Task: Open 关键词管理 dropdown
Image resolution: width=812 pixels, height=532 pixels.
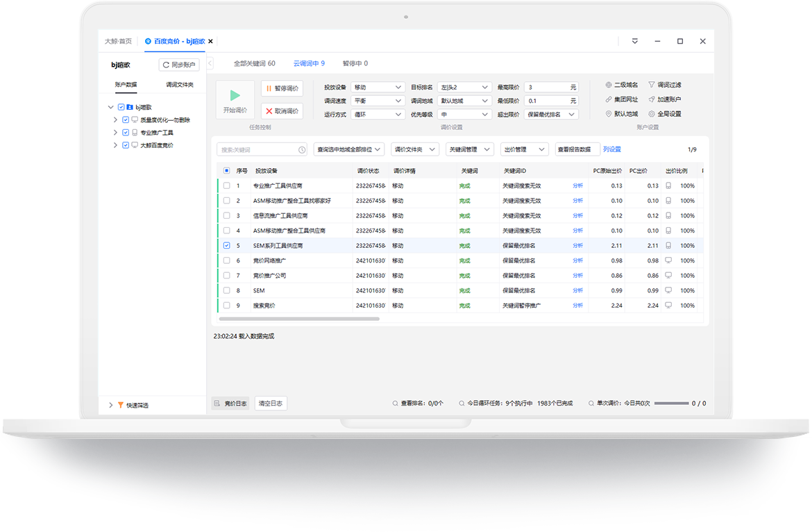Action: (469, 150)
